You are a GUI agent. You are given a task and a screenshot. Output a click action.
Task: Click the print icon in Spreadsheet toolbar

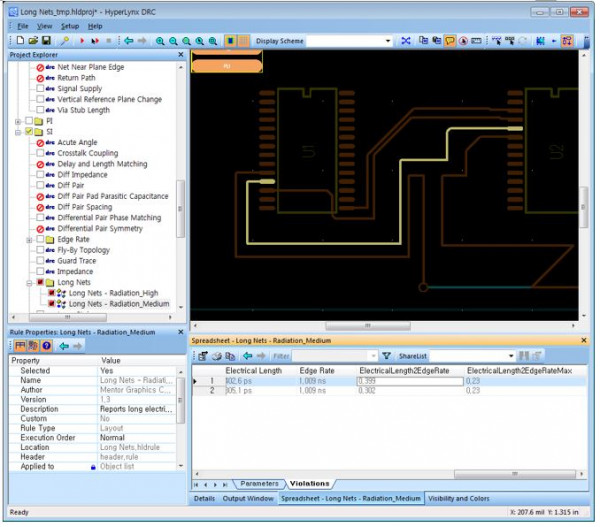pyautogui.click(x=215, y=355)
